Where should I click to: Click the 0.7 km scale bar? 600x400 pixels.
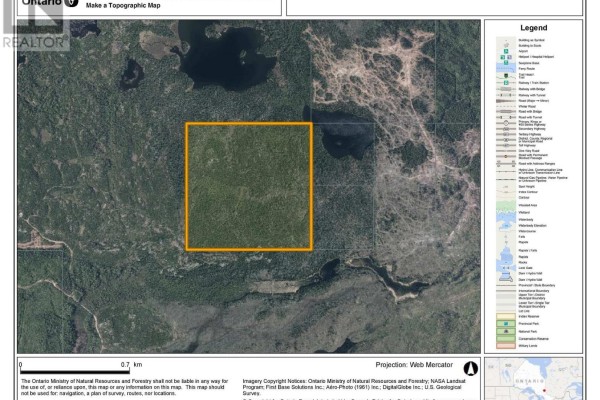click(x=75, y=371)
